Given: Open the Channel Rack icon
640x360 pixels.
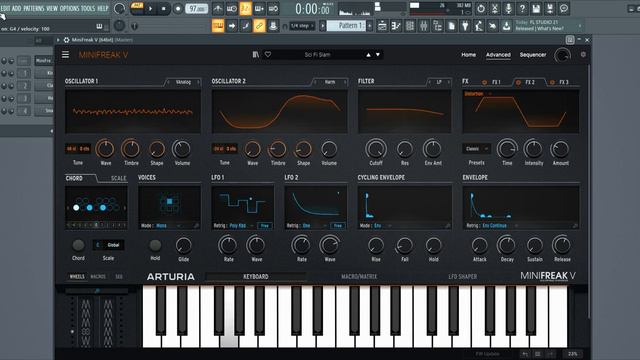Looking at the screenshot, I should 410,26.
